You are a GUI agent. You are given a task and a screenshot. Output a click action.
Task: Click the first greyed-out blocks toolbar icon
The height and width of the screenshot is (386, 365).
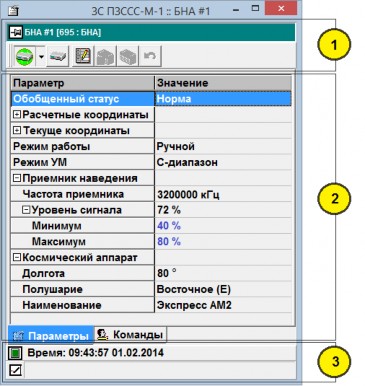[x=105, y=56]
